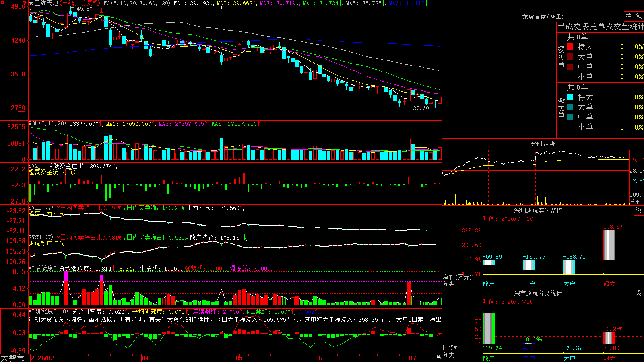The width and height of the screenshot is (644, 362).
Task: Click the MA(5,10,20,30,60,120) indicator label
Action: 137,3
